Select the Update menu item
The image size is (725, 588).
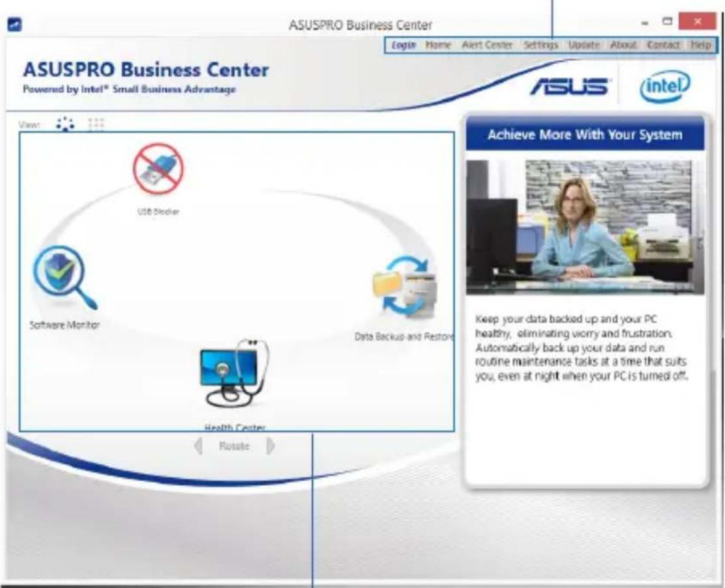tap(584, 45)
